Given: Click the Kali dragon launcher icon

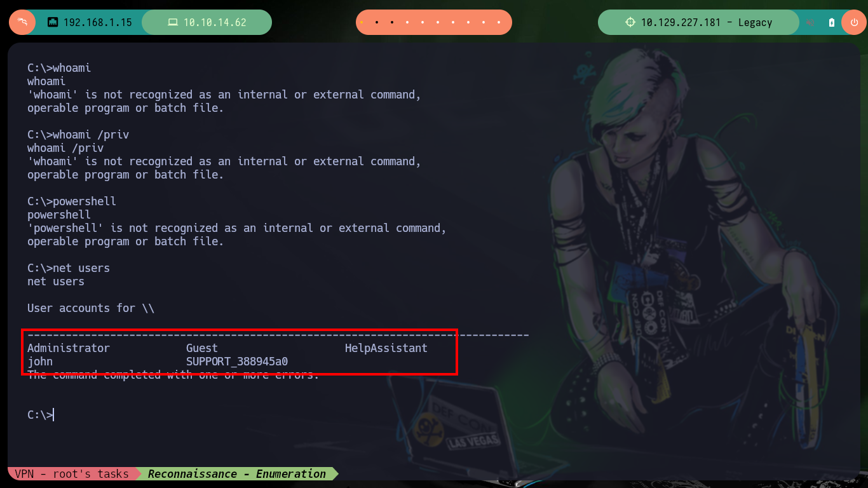Looking at the screenshot, I should coord(22,22).
